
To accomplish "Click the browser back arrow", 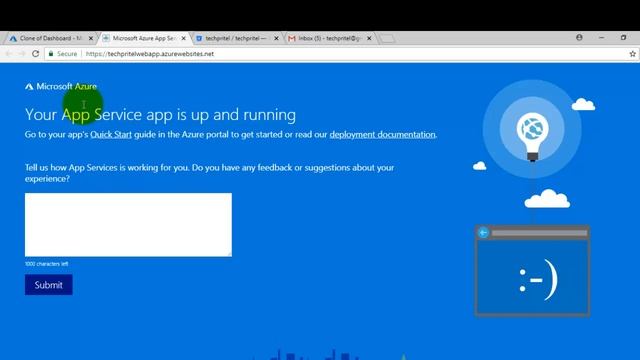I will pyautogui.click(x=9, y=53).
